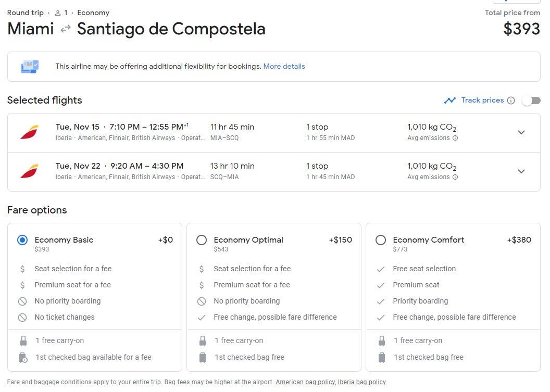Screen dimensions: 550x392
Task: Open the Iberia bag policy link
Action: 361,382
